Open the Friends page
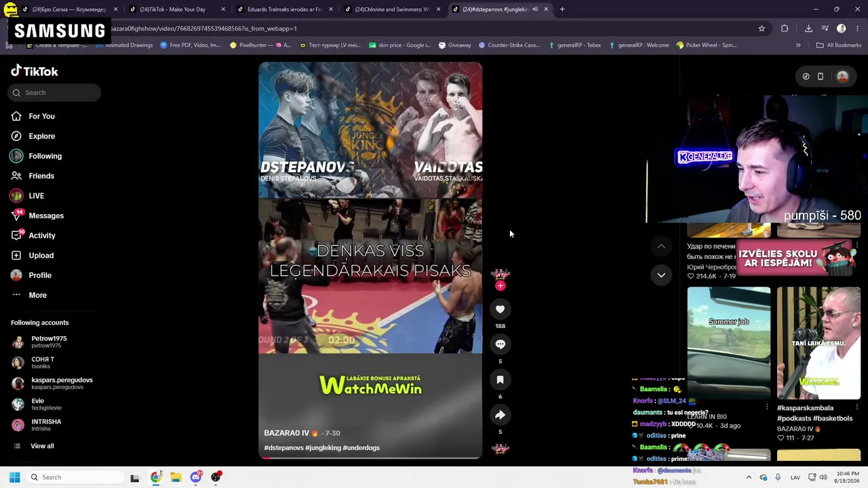The width and height of the screenshot is (868, 488). (x=41, y=176)
